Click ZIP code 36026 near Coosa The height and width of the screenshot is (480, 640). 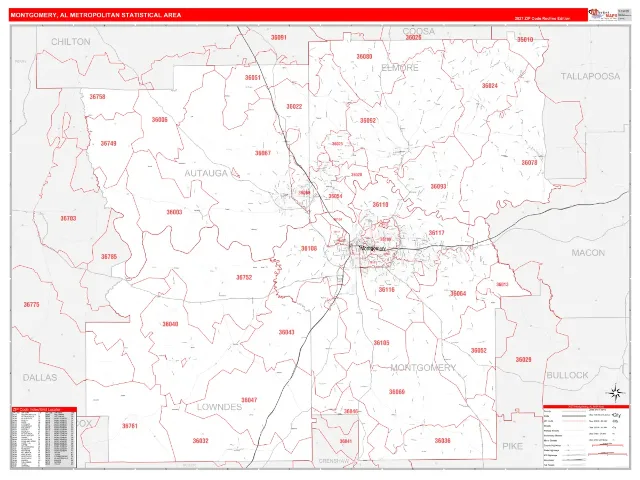click(x=413, y=38)
